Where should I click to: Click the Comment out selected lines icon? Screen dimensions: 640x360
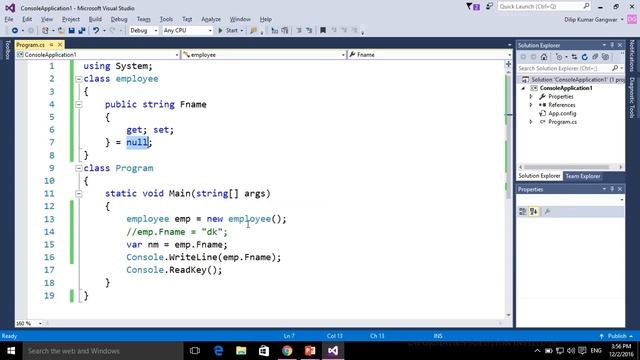point(275,31)
